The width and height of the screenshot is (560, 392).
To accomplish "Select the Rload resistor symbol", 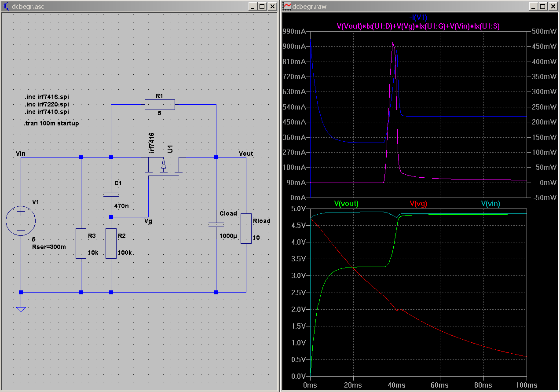I will [246, 229].
